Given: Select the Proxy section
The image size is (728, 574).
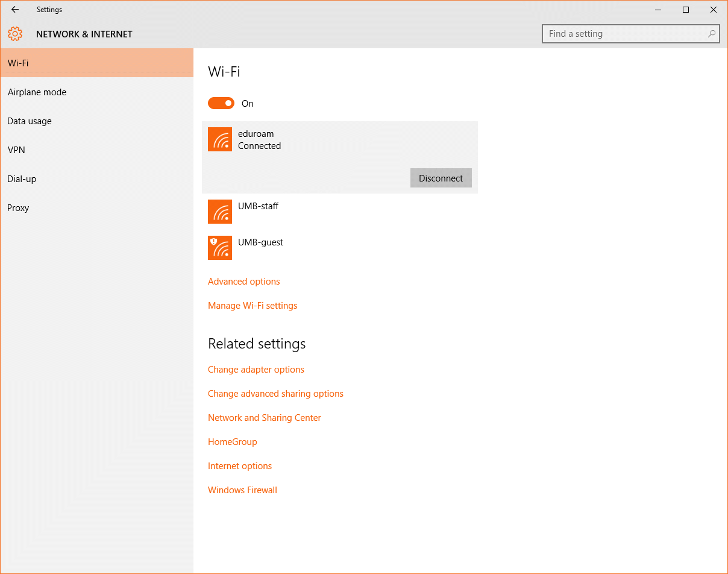Looking at the screenshot, I should point(96,207).
